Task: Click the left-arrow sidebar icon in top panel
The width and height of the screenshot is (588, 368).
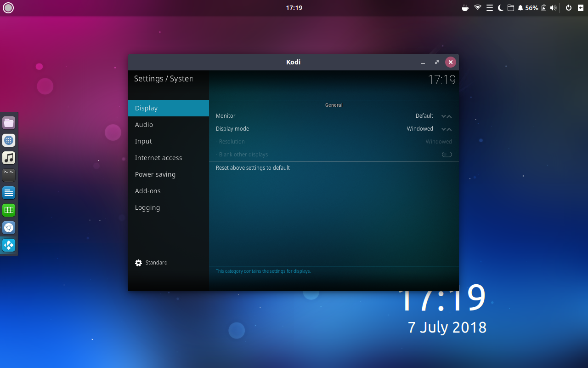Action: (581, 8)
